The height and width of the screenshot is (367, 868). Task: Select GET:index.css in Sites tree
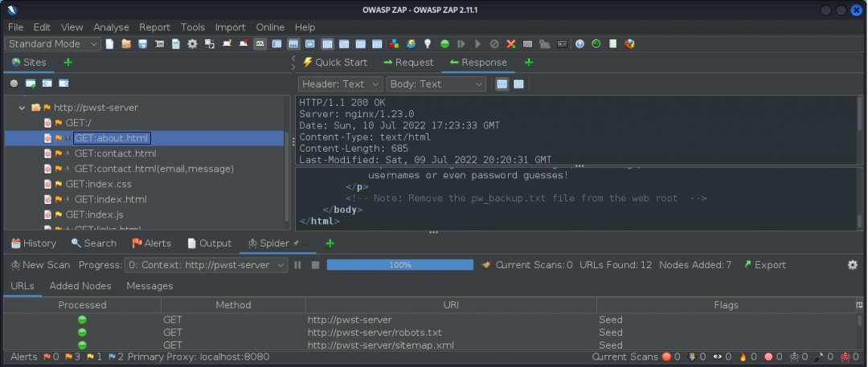[x=99, y=184]
